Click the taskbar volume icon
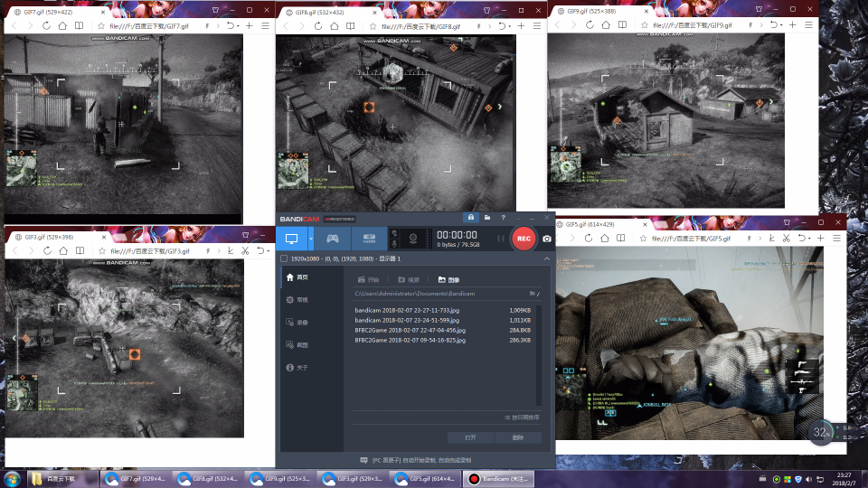This screenshot has width=868, height=488. (808, 479)
